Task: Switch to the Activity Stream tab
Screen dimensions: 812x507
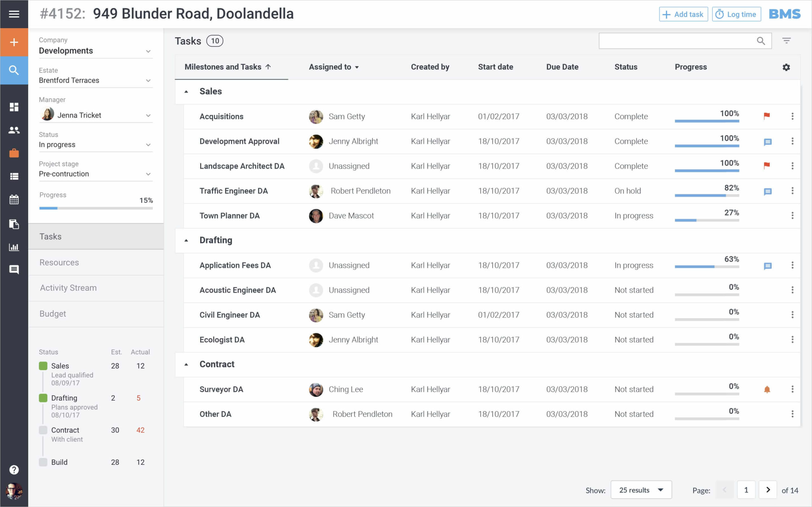Action: pos(69,288)
